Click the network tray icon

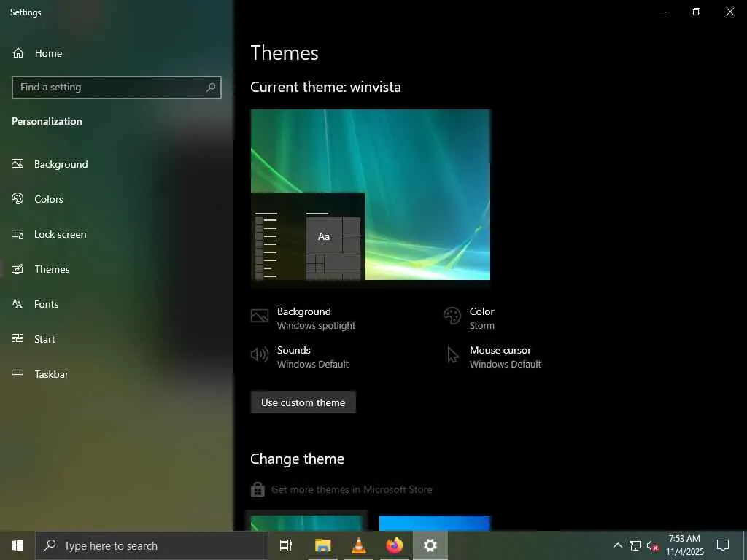pos(635,545)
